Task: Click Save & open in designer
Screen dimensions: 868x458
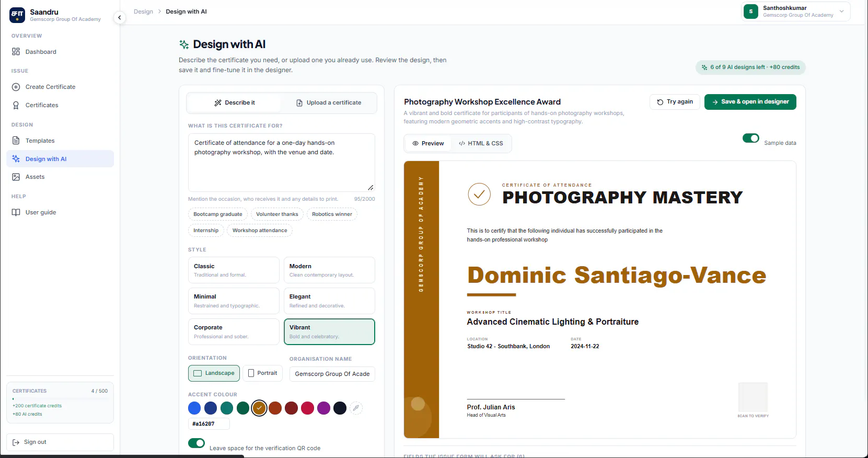Action: 750,102
